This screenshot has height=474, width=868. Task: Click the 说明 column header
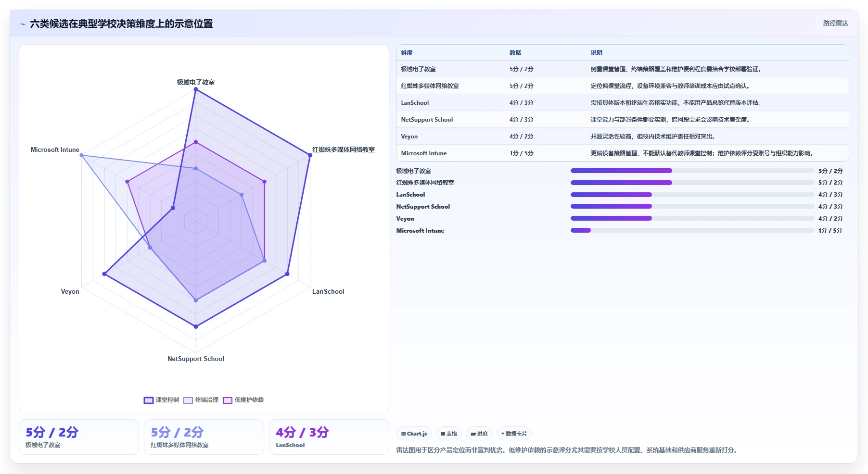pyautogui.click(x=597, y=53)
